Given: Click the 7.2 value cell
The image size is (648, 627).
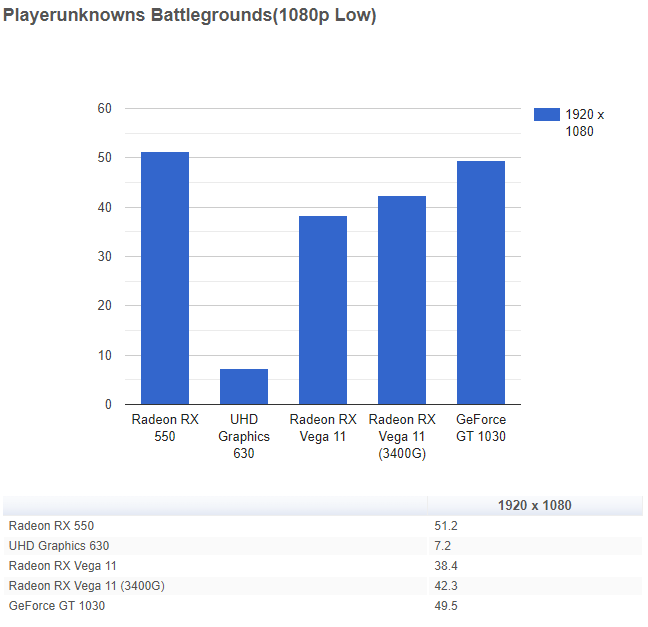Looking at the screenshot, I should (x=443, y=546).
